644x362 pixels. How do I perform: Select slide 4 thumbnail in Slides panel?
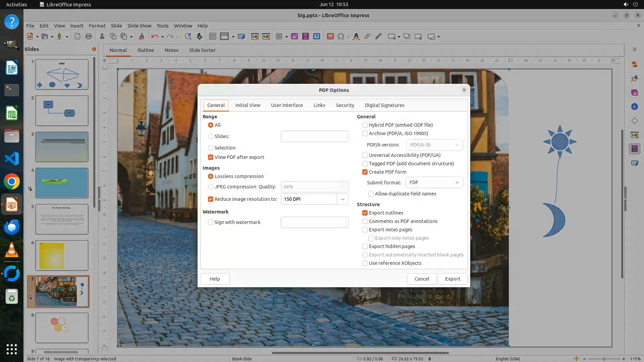pyautogui.click(x=62, y=183)
